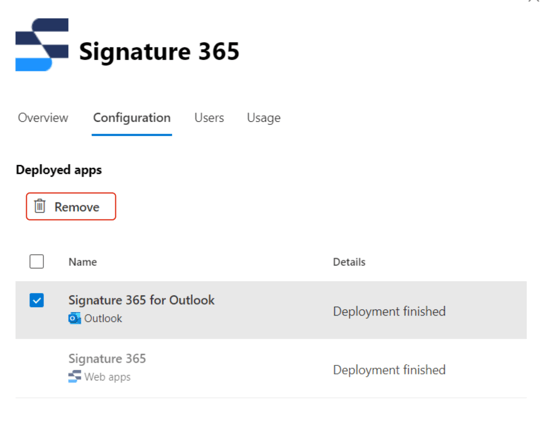Click the Web apps Signature icon
The width and height of the screenshot is (543, 432).
click(74, 377)
